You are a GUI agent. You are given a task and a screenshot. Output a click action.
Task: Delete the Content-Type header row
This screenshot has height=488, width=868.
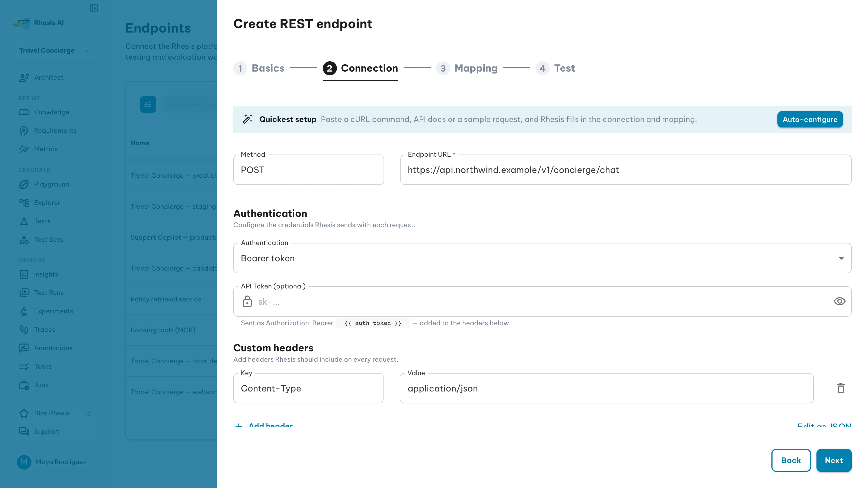pyautogui.click(x=841, y=388)
